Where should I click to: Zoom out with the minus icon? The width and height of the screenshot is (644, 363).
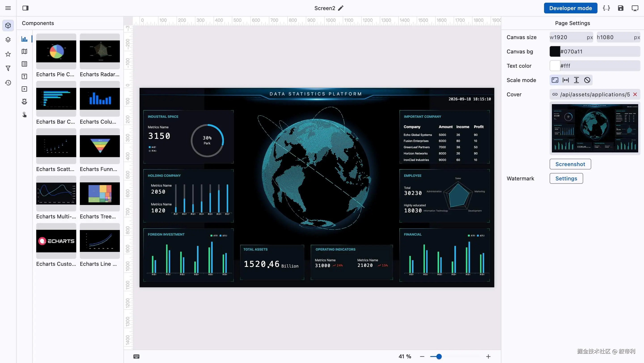(x=422, y=357)
